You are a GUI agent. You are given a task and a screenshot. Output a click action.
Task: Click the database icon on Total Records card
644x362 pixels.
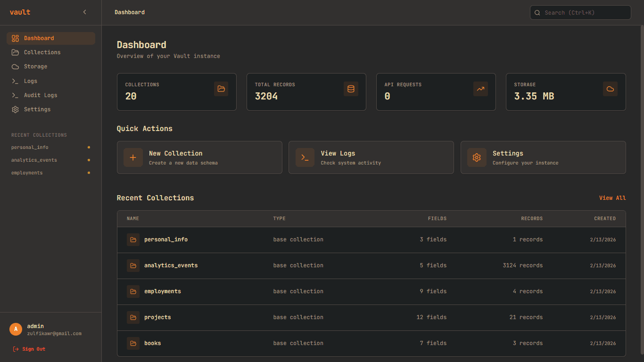[x=351, y=89]
